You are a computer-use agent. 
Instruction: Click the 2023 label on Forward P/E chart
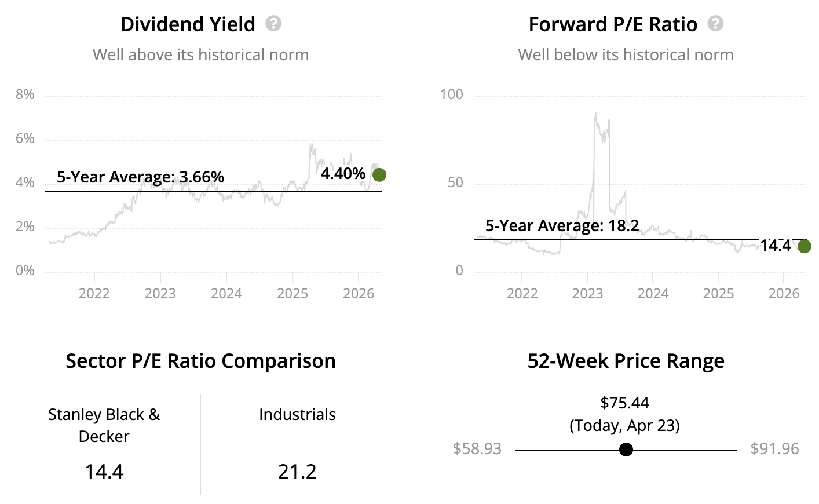tap(587, 294)
